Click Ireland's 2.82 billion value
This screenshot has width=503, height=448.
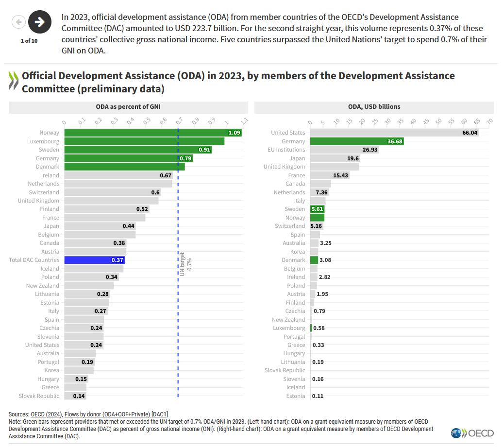point(324,277)
